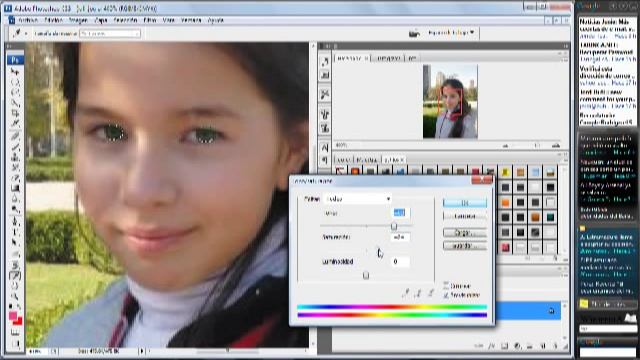Toggle the Colorear checkbox
Image resolution: width=640 pixels, height=360 pixels.
pyautogui.click(x=446, y=286)
